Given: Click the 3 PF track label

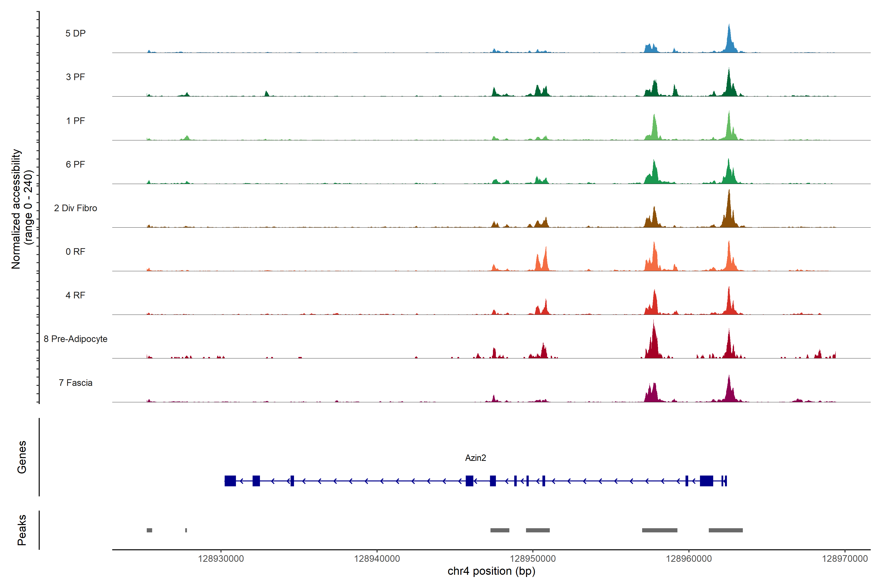Looking at the screenshot, I should coord(75,77).
